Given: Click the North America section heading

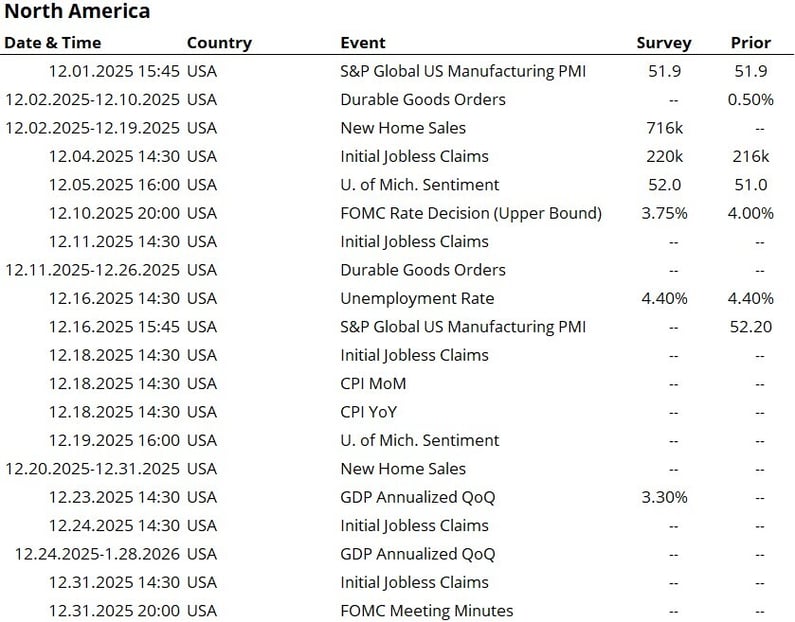Looking at the screenshot, I should [77, 12].
